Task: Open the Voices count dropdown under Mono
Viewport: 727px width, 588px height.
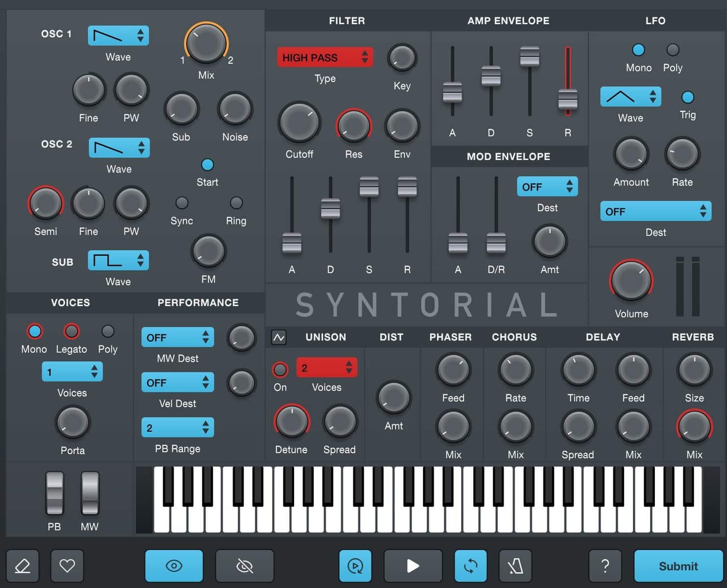Action: click(x=72, y=372)
